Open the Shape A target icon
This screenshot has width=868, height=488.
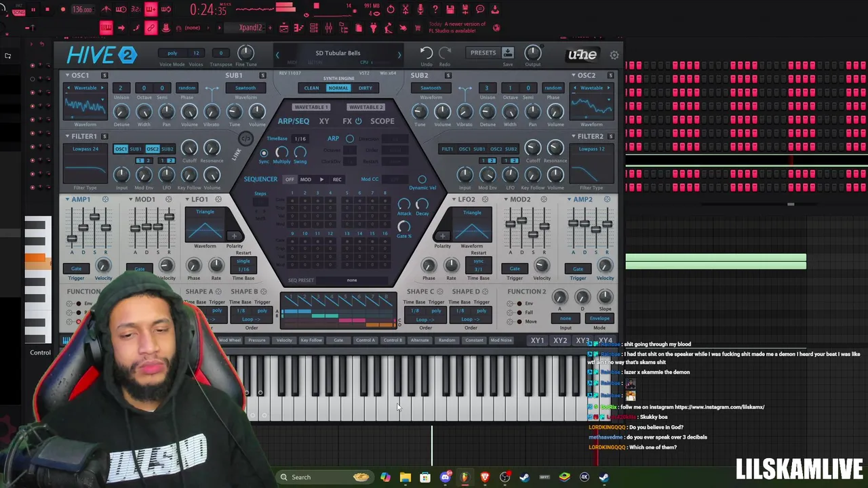pos(218,291)
